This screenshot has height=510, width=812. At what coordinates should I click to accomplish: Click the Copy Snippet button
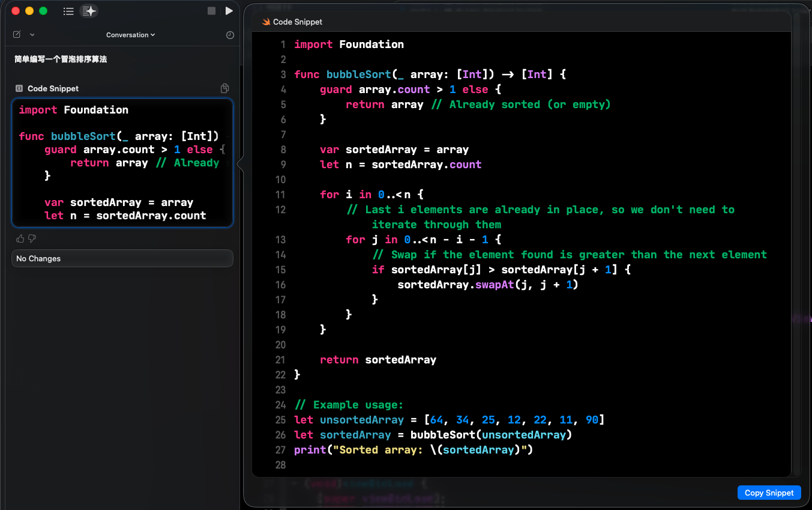(769, 493)
